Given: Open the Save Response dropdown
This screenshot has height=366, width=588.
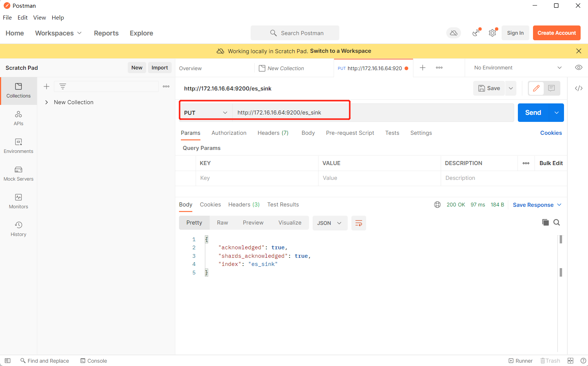Looking at the screenshot, I should coord(537,205).
